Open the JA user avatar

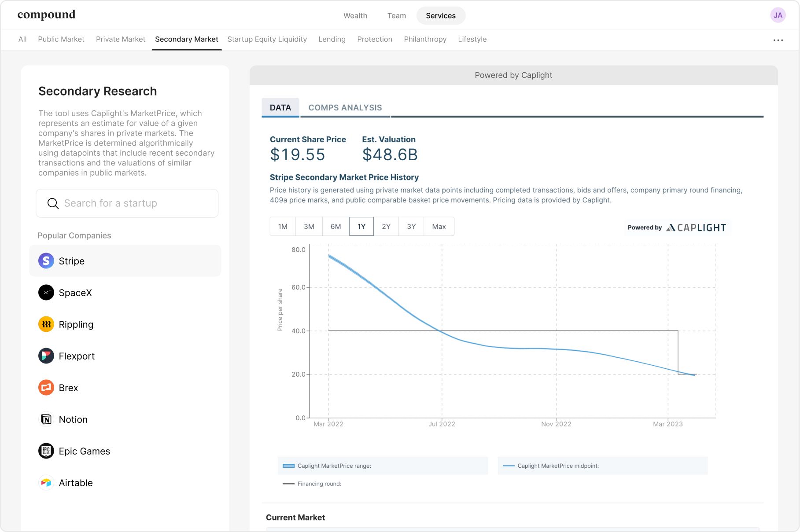click(778, 15)
